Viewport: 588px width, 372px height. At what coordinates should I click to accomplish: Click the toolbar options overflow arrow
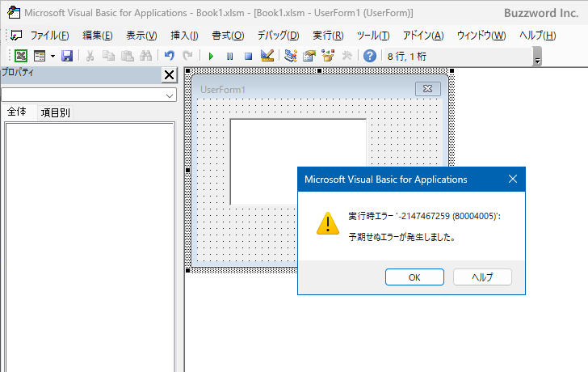tap(537, 57)
